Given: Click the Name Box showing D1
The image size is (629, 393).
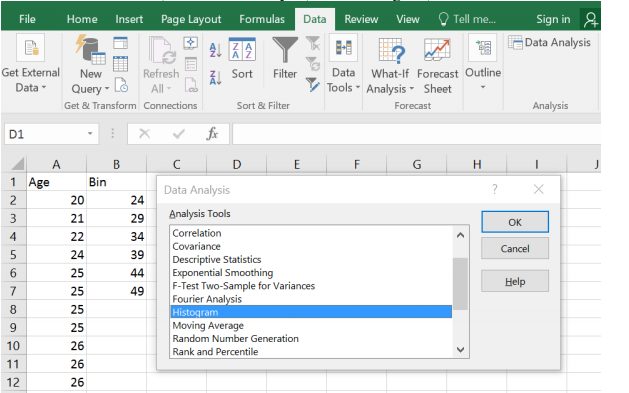Looking at the screenshot, I should (x=51, y=134).
